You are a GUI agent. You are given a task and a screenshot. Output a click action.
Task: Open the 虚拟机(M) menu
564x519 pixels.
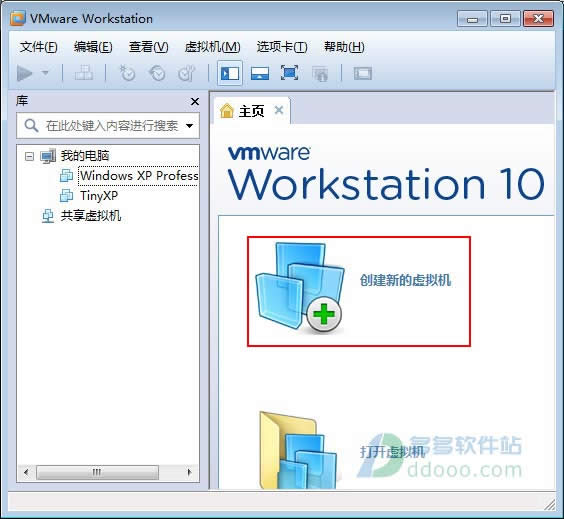point(212,47)
